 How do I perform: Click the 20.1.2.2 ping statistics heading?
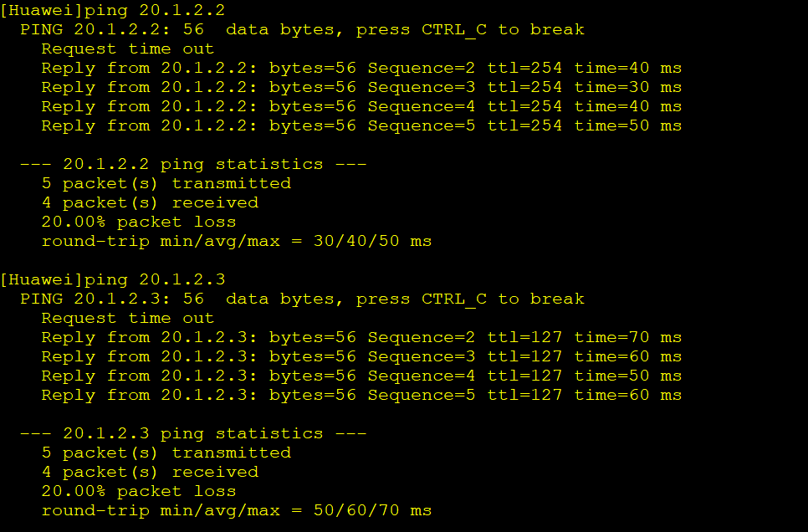coord(193,165)
